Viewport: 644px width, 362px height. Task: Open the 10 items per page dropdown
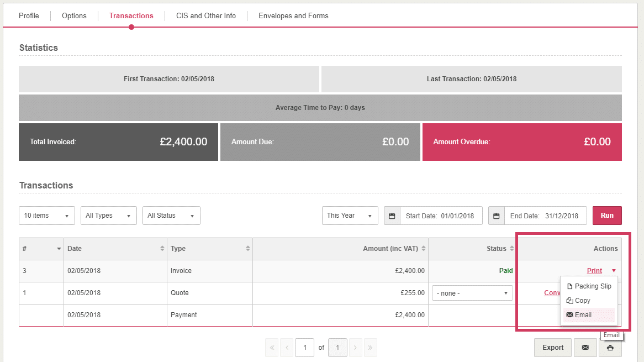pyautogui.click(x=47, y=216)
